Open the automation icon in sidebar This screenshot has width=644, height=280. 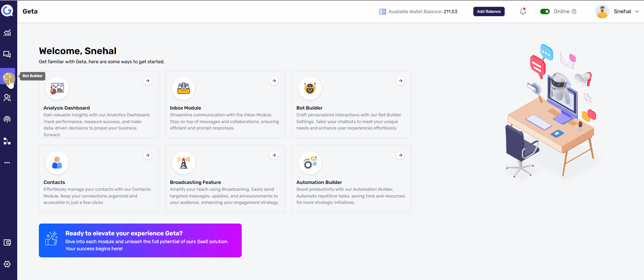[x=7, y=141]
